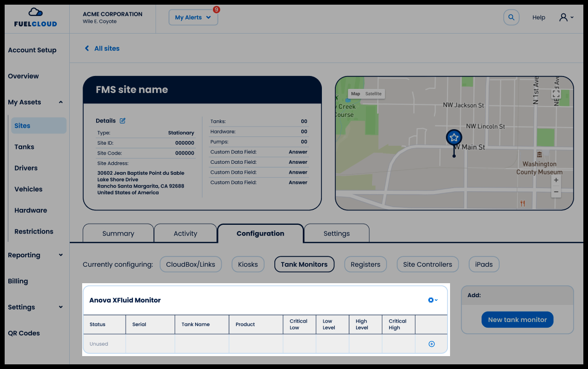Open the user profile icon menu
Viewport: 588px width, 369px height.
566,17
